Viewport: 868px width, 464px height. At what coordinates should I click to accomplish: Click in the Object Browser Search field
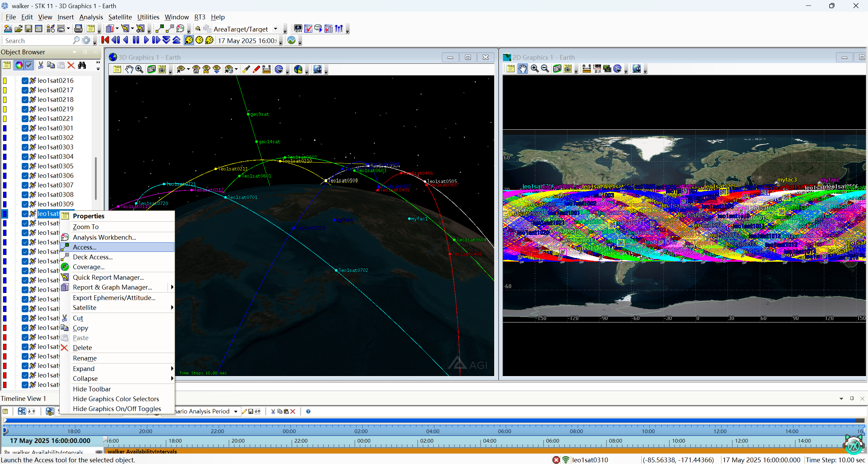37,41
